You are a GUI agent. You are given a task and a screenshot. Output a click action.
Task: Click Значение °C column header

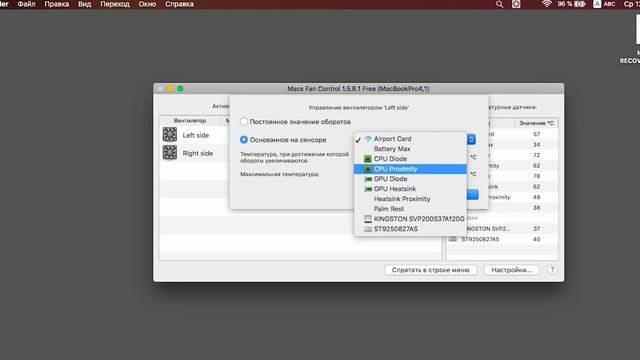tap(536, 123)
